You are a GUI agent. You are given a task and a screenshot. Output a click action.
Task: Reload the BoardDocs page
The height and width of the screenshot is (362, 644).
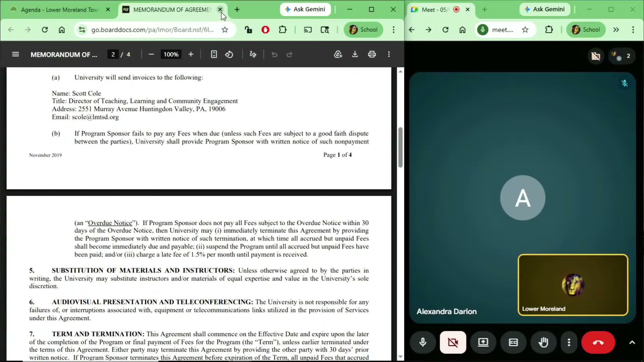[x=45, y=30]
